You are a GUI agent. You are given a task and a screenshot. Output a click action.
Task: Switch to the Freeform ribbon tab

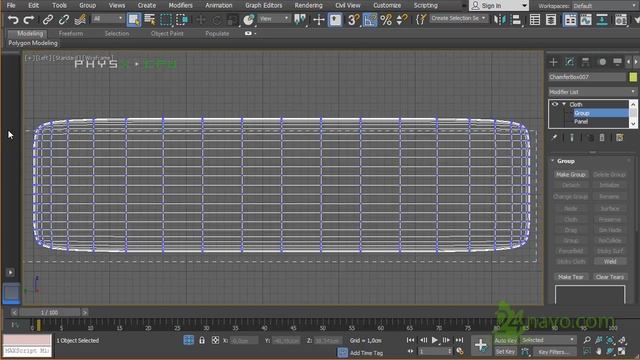point(71,33)
